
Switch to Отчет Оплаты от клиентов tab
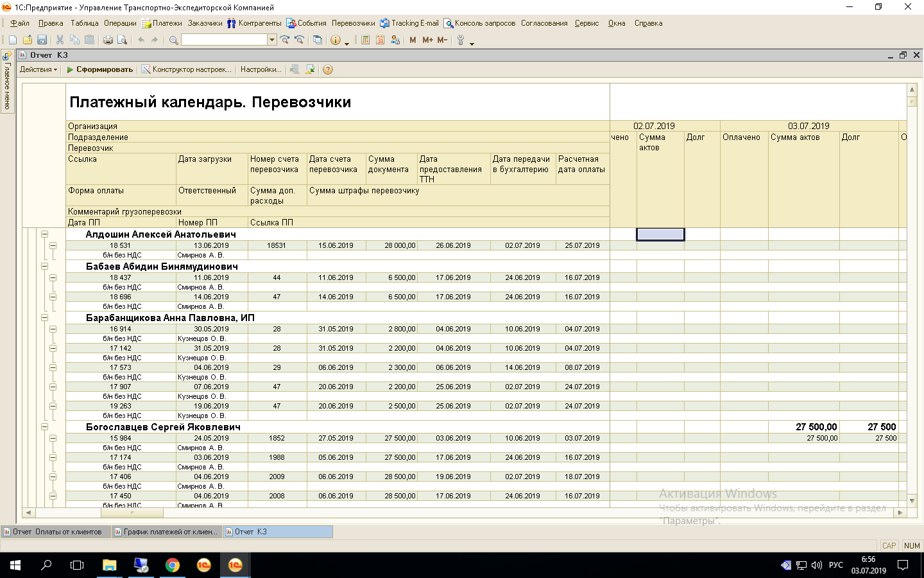56,532
